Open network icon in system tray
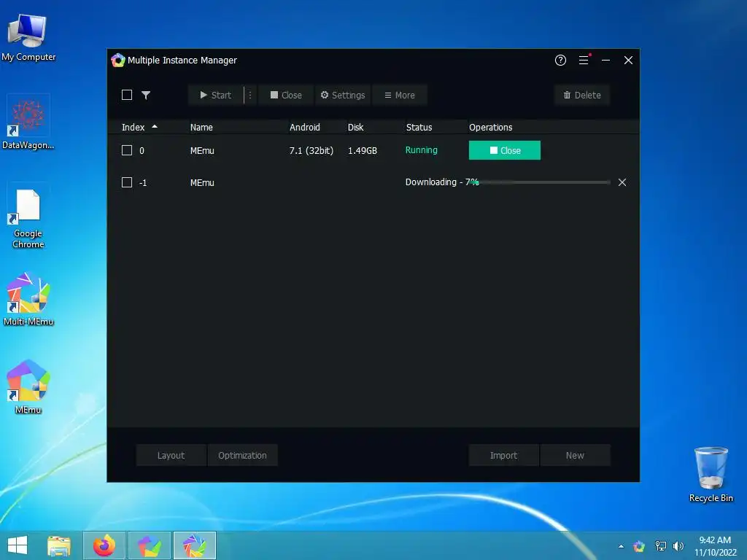Screen dimensions: 747x560 (660, 546)
